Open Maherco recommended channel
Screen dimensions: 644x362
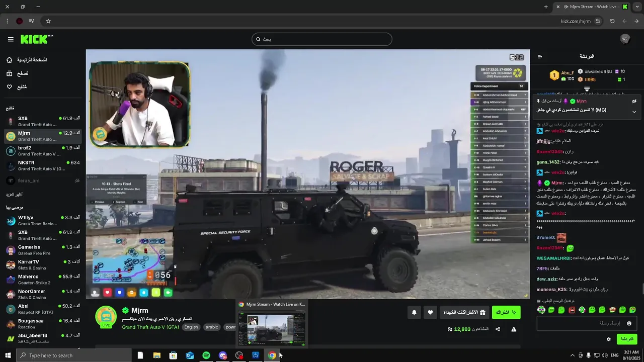[x=43, y=279]
